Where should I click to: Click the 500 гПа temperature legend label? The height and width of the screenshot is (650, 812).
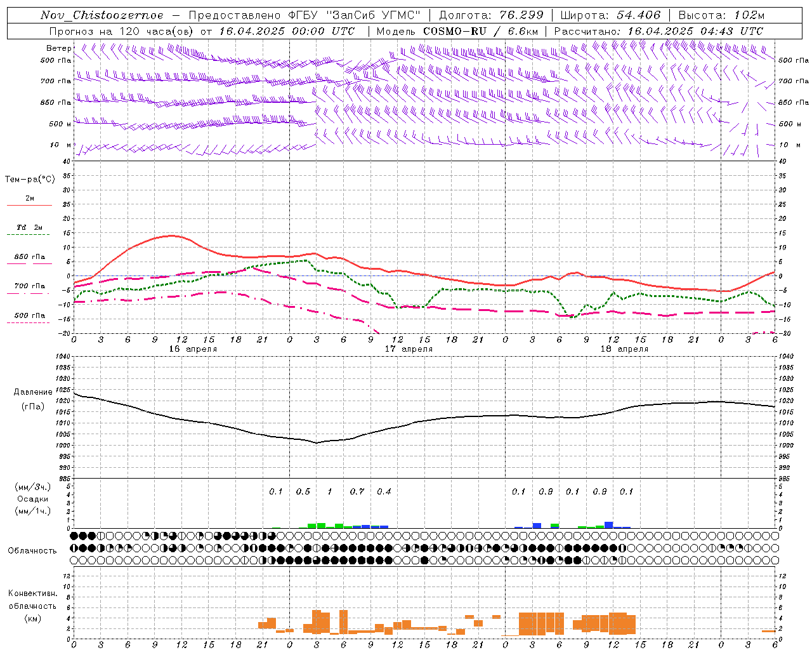point(30,315)
